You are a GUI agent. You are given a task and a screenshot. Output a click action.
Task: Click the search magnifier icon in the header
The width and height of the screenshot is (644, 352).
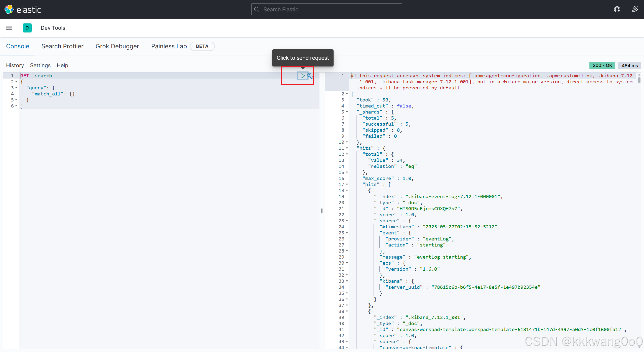coord(257,10)
